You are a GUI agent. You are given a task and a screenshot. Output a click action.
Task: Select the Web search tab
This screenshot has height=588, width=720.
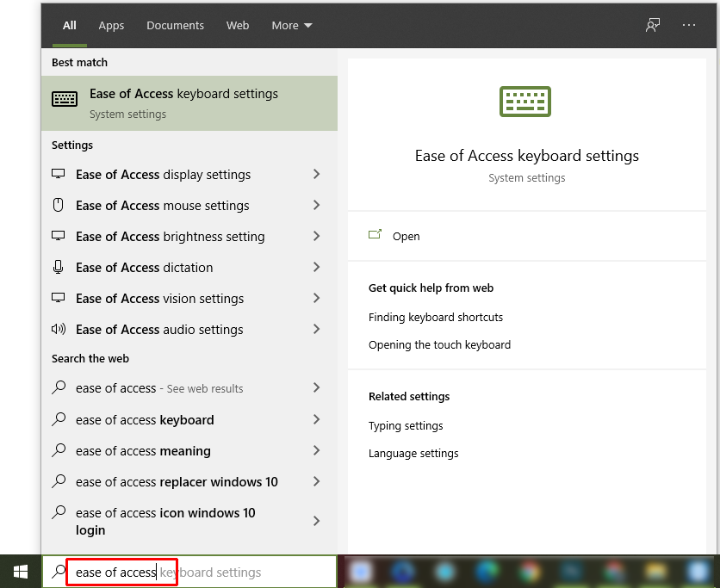pyautogui.click(x=238, y=26)
